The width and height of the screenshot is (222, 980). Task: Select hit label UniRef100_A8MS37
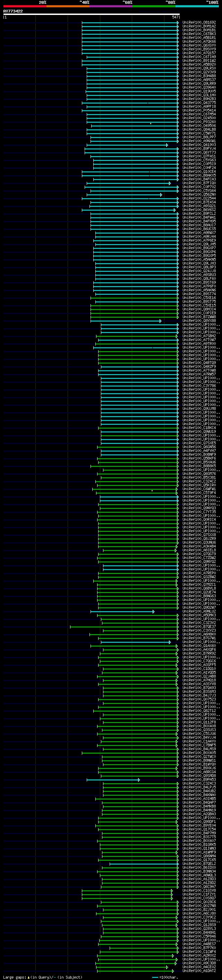199,80
